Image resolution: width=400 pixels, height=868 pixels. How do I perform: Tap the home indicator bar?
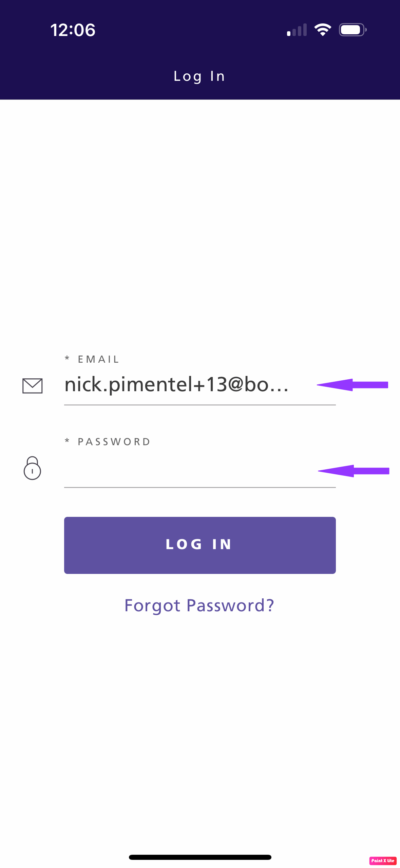(x=199, y=856)
